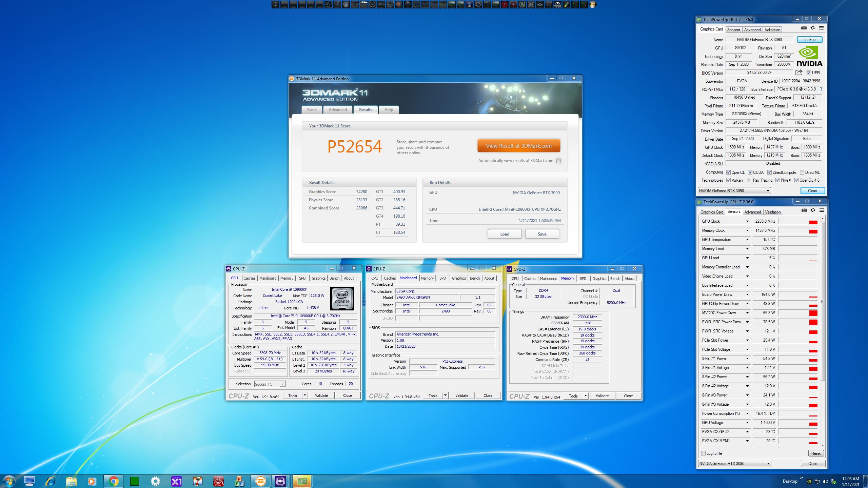Open Internet Explorer from the taskbar
Screen dimensions: 868x488
50,481
